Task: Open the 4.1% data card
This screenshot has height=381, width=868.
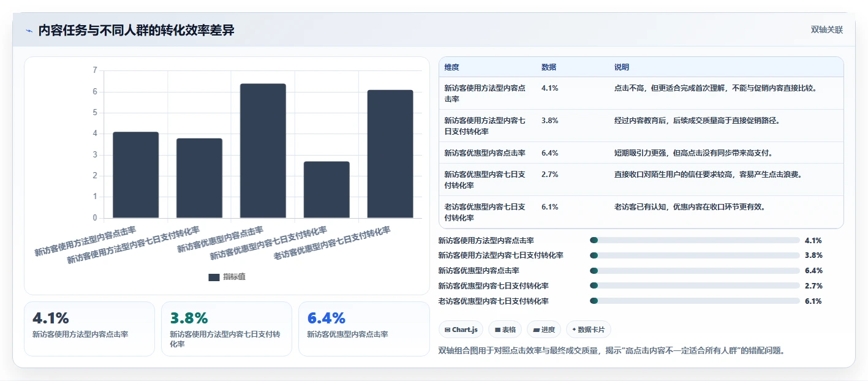Action: coord(89,329)
